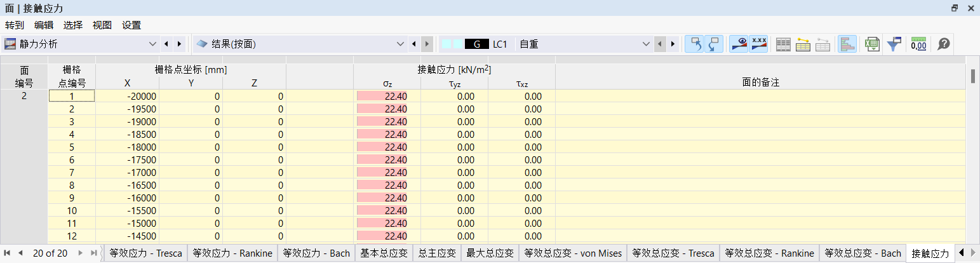This screenshot has height=263, width=980.
Task: Open the 选择 menu
Action: (73, 25)
